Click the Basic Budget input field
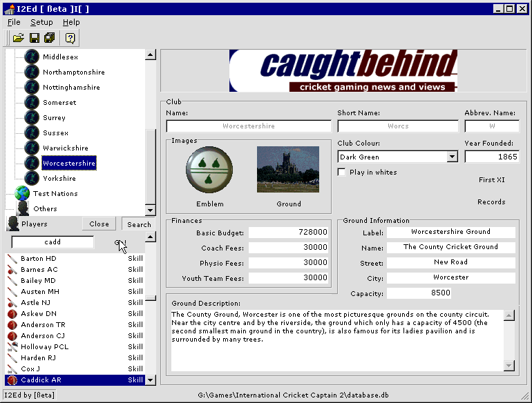The image size is (532, 403). tap(289, 233)
